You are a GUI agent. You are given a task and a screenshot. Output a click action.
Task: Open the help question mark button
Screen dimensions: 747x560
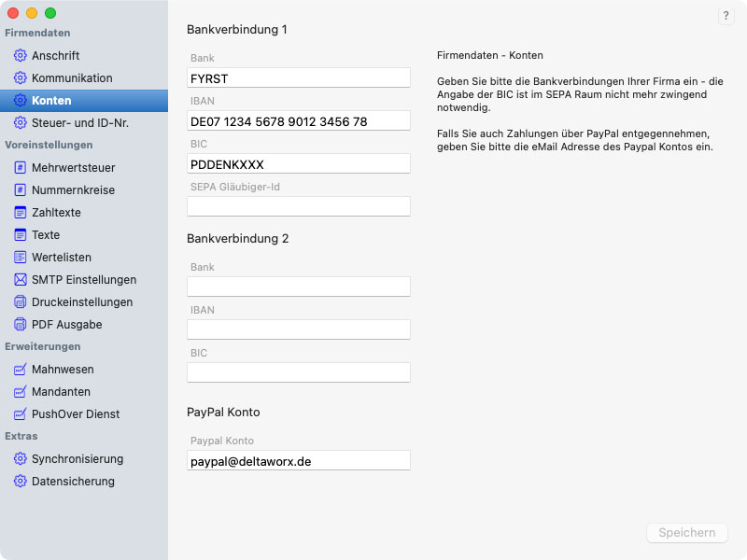click(x=726, y=16)
